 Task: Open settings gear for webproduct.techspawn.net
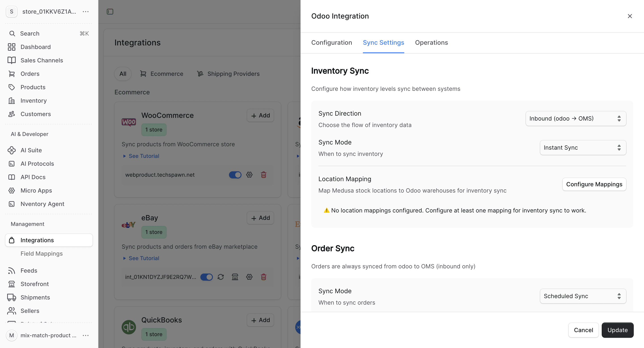click(x=249, y=175)
